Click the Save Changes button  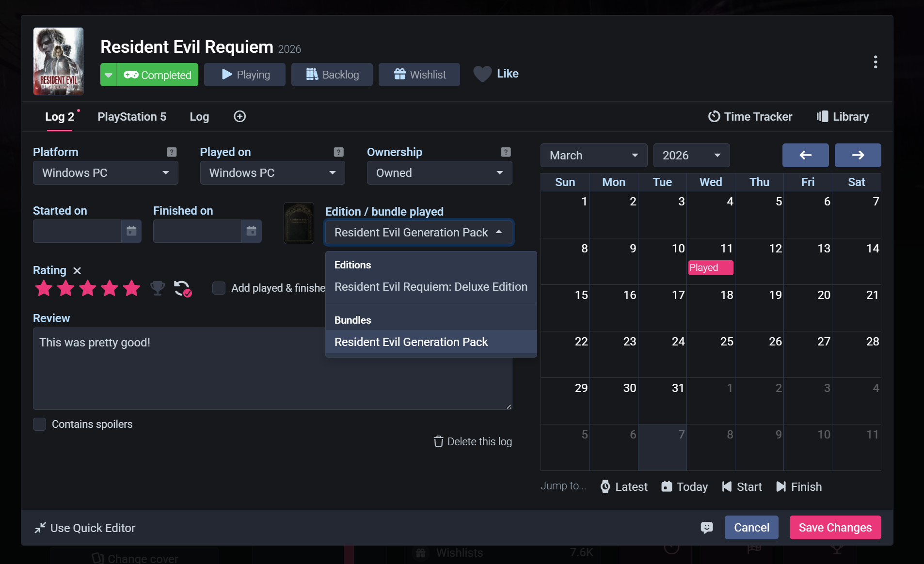tap(835, 527)
